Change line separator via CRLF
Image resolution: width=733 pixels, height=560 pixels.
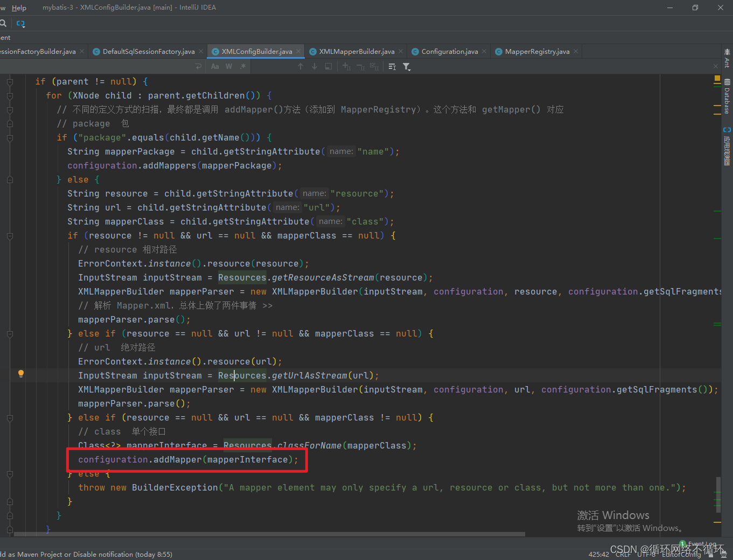coord(623,554)
